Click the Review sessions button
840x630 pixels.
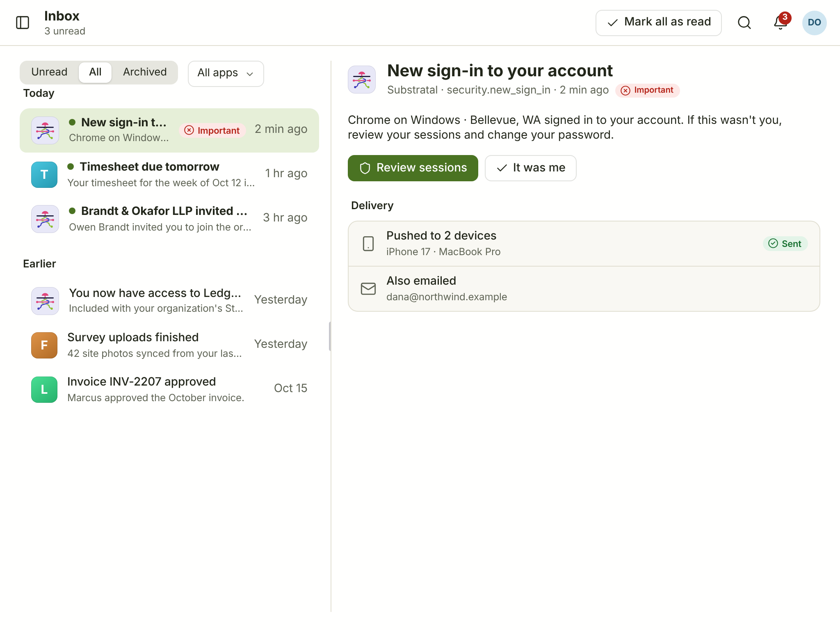(x=413, y=168)
